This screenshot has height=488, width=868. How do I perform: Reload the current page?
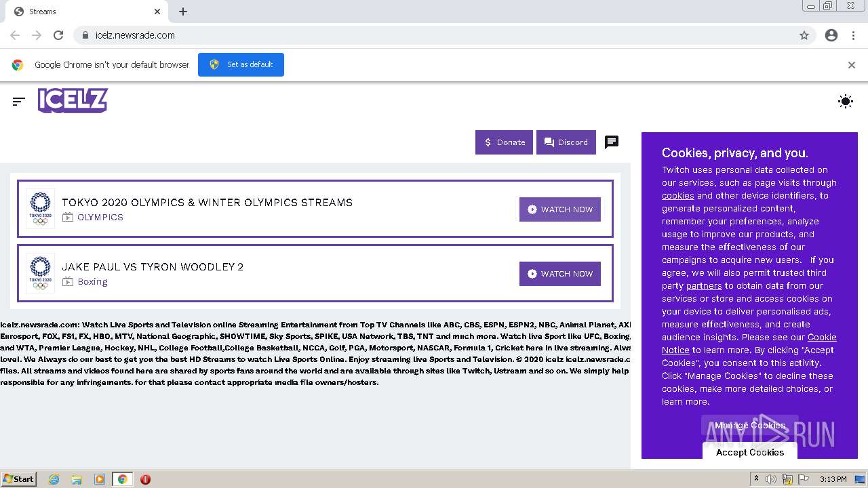pyautogui.click(x=58, y=35)
